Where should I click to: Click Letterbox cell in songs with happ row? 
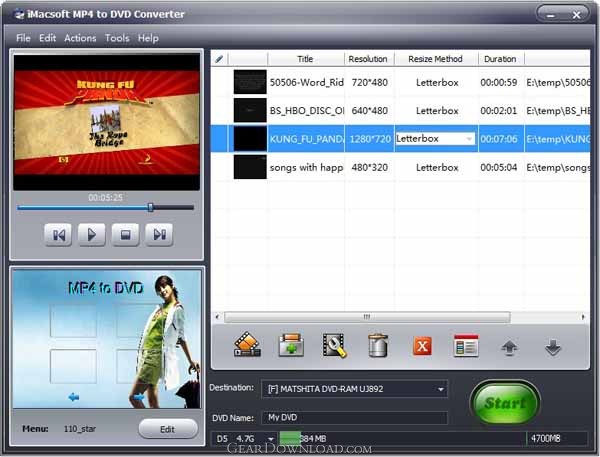(437, 167)
